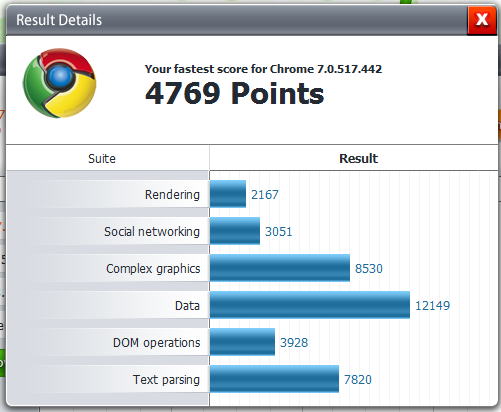Click the Data result bar

coord(310,305)
